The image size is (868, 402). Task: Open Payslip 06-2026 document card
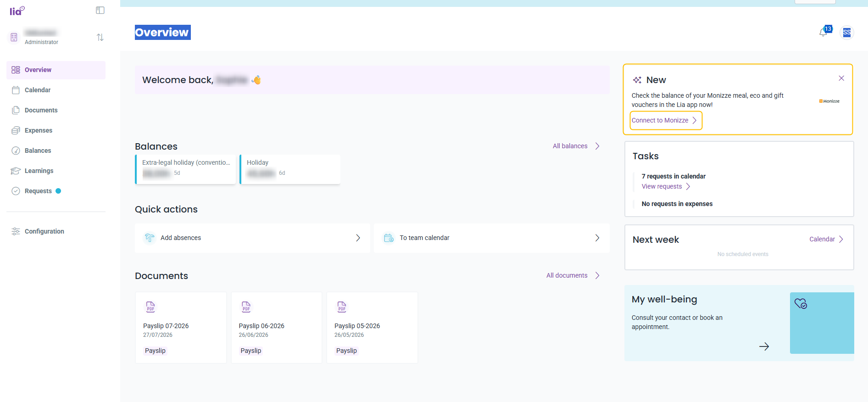(277, 328)
